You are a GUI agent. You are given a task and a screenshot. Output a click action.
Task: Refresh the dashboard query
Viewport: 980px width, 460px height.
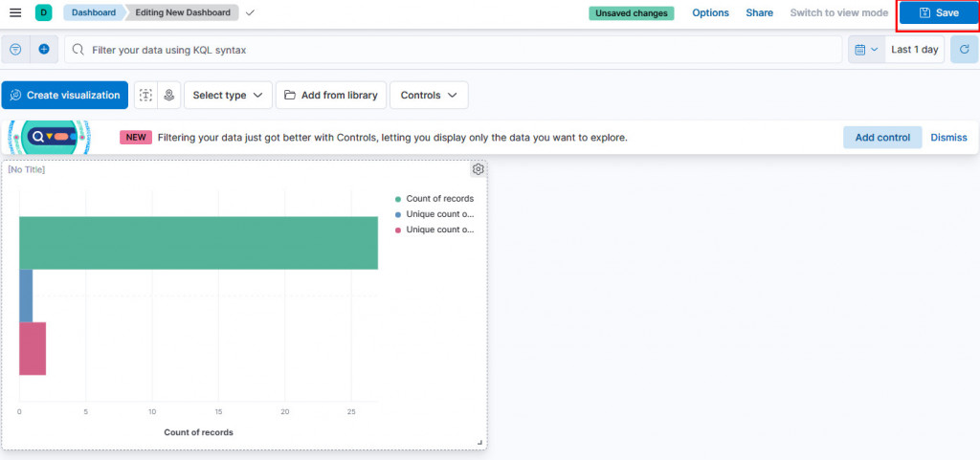964,49
